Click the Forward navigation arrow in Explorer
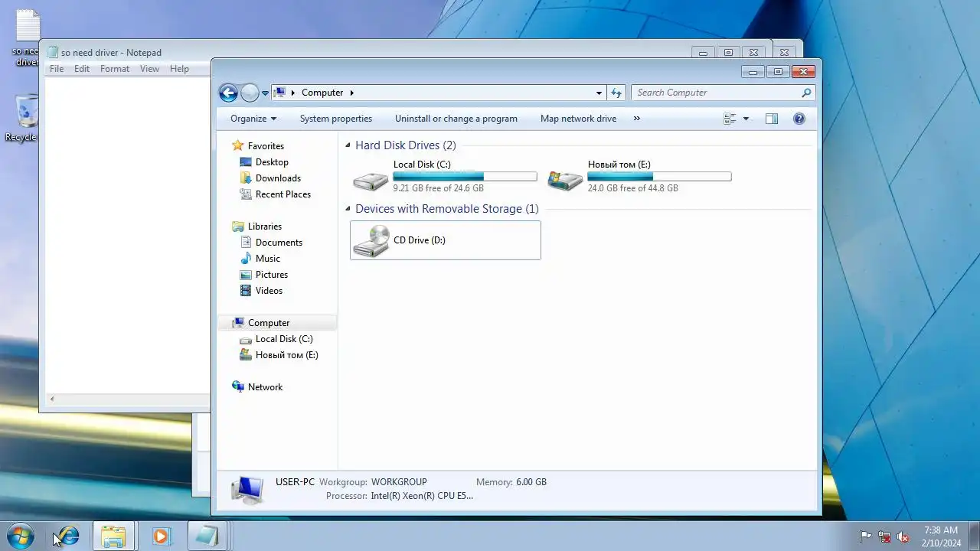Viewport: 980px width, 551px height. (250, 93)
